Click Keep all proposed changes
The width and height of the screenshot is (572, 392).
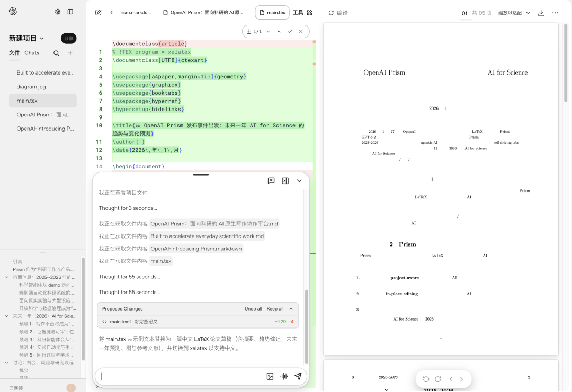275,309
